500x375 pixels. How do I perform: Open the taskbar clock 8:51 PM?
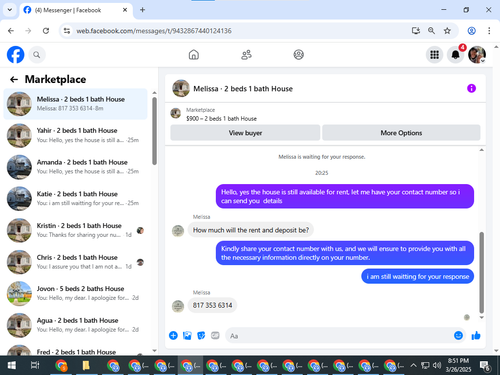click(x=458, y=365)
